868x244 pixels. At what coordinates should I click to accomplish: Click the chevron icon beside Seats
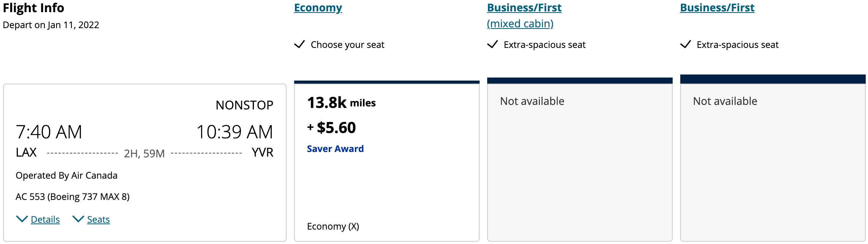78,219
